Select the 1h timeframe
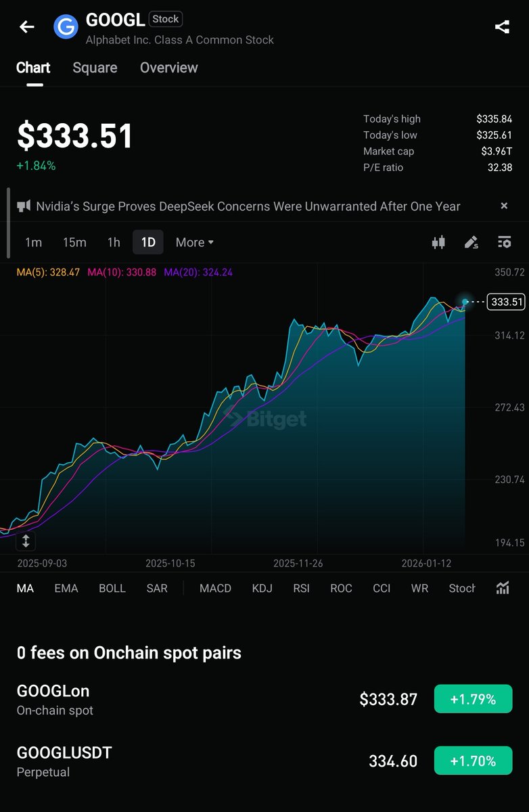Screen dimensions: 529x812 [114, 242]
